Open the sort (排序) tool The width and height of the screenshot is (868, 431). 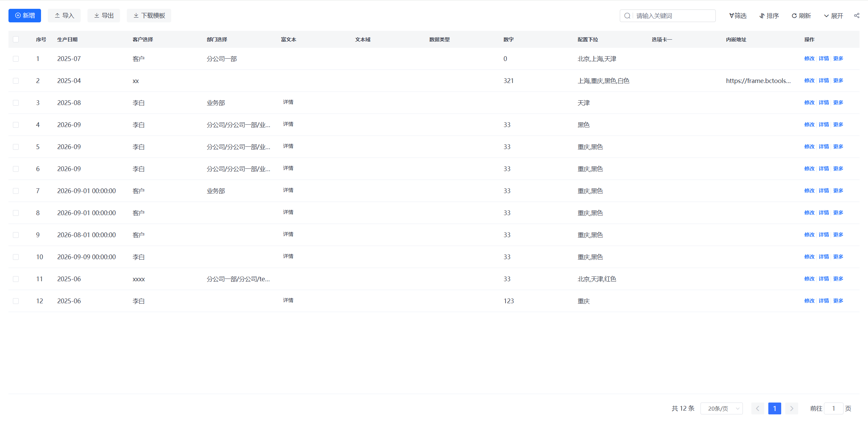(769, 16)
